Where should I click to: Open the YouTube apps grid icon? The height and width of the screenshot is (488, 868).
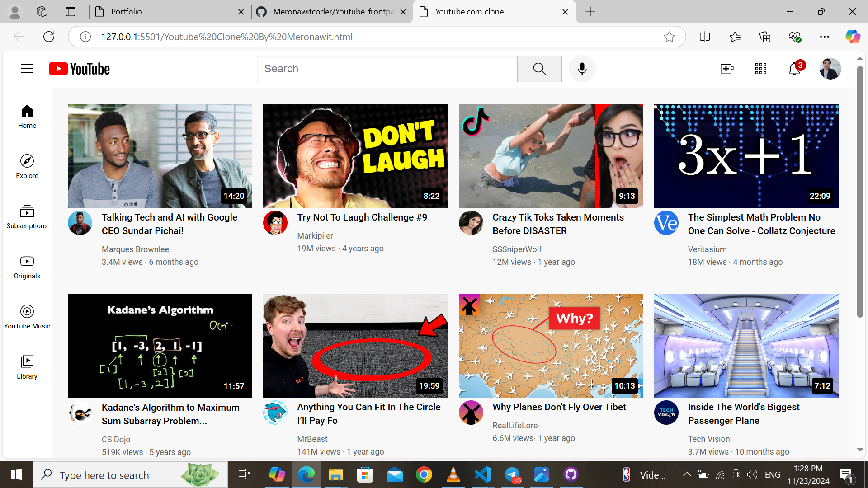761,69
